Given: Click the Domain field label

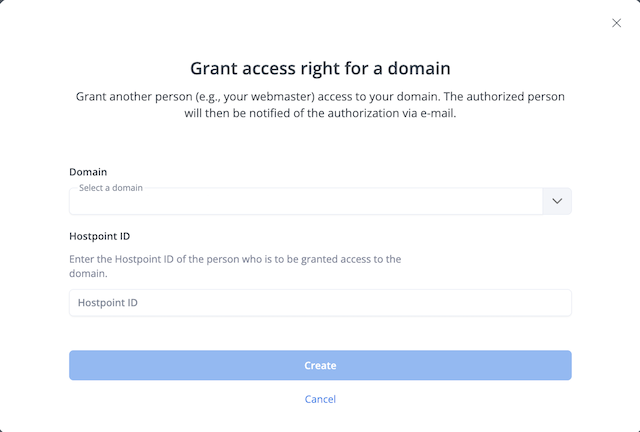Looking at the screenshot, I should tap(88, 172).
